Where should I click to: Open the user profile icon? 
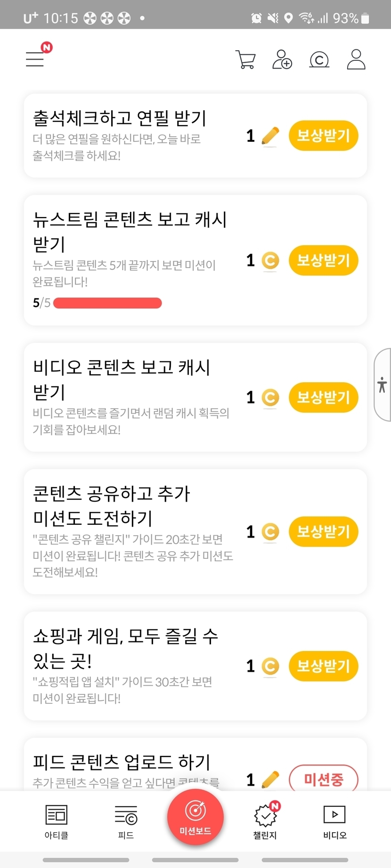click(356, 60)
